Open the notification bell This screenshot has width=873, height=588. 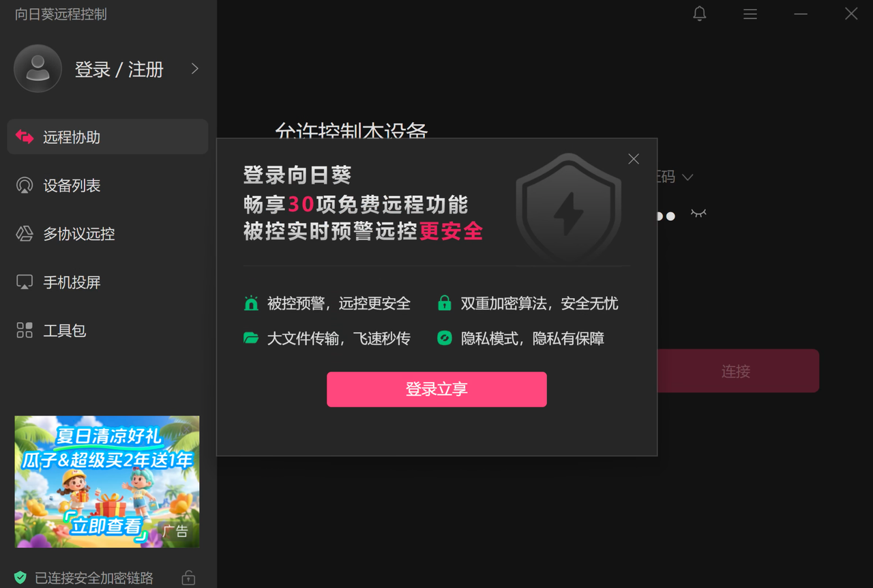[x=699, y=14]
